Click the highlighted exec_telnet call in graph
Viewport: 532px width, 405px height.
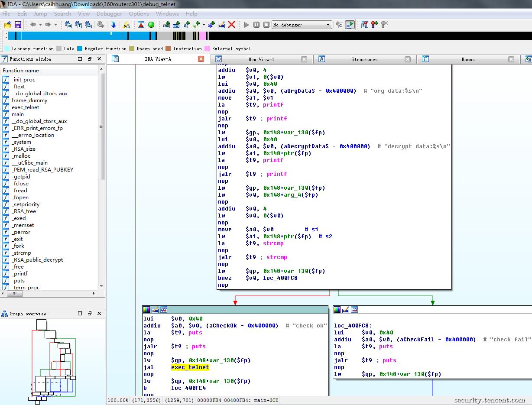coord(190,367)
